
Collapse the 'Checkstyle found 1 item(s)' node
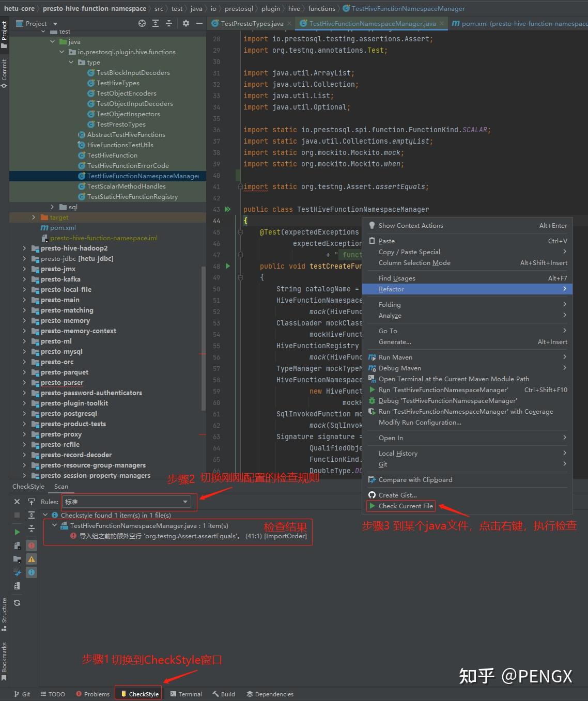(x=45, y=515)
